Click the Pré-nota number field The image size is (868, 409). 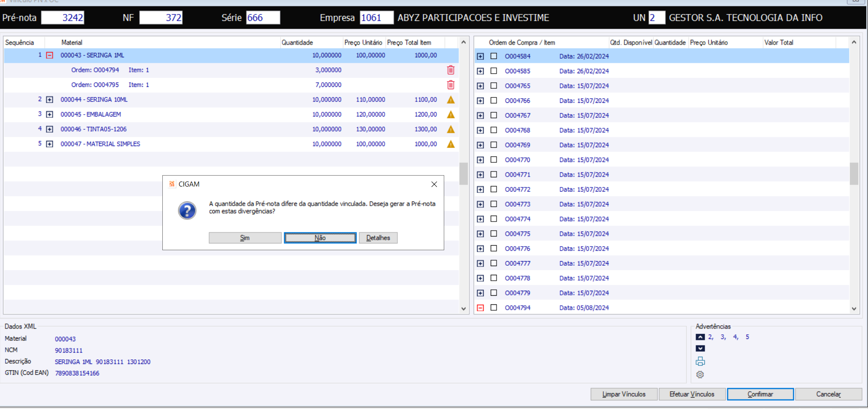click(x=63, y=18)
